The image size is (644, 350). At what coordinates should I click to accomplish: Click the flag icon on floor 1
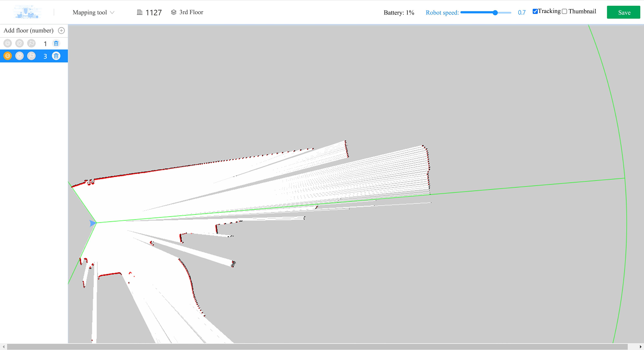pyautogui.click(x=31, y=43)
